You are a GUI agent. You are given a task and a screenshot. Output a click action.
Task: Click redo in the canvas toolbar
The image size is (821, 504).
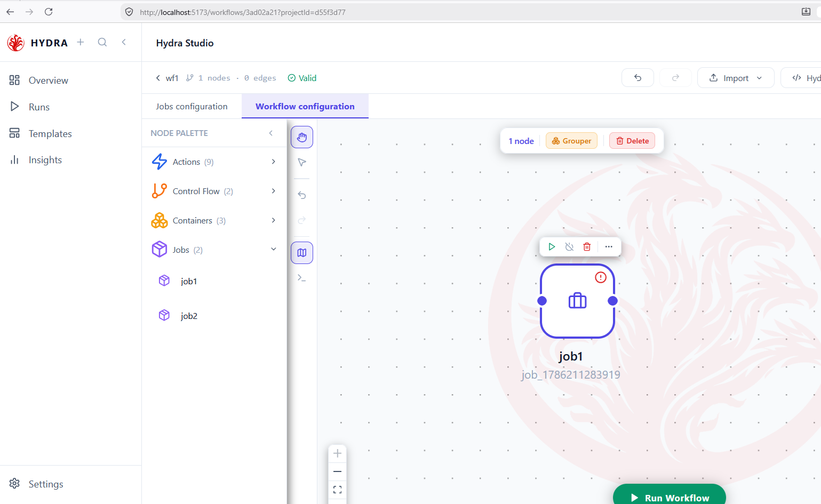302,220
